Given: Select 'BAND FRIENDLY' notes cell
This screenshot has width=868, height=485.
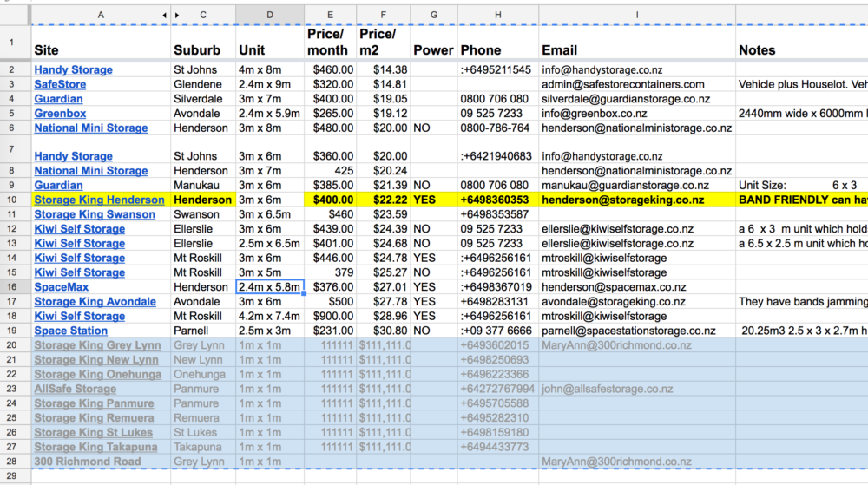Looking at the screenshot, I should coord(801,200).
